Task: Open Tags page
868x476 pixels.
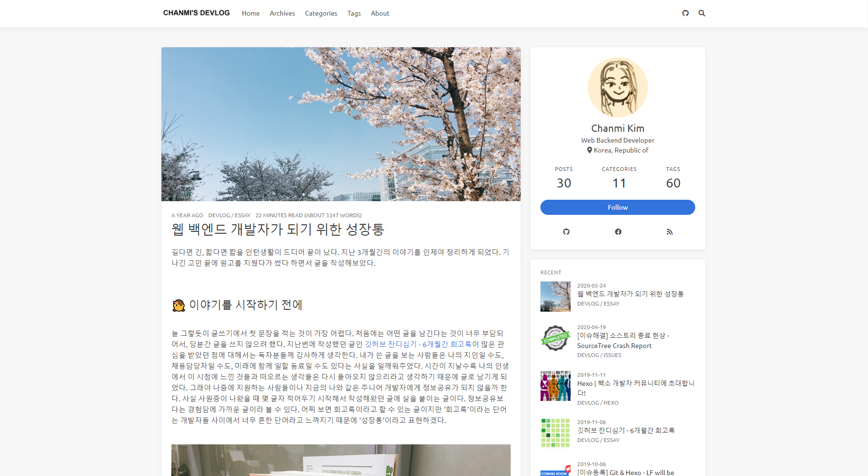Action: click(x=354, y=13)
